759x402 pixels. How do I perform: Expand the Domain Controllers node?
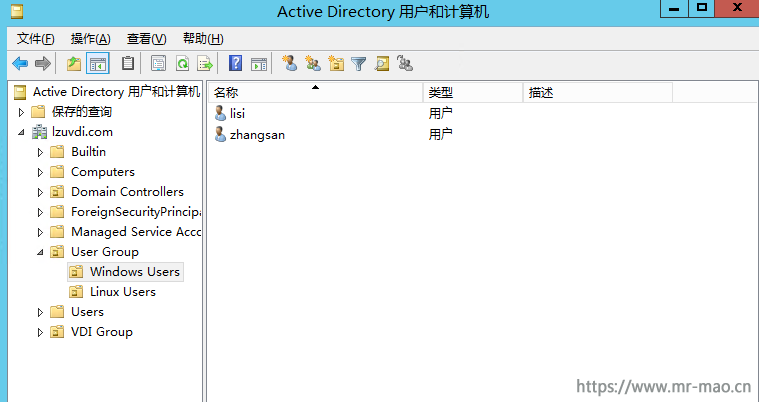pos(41,192)
